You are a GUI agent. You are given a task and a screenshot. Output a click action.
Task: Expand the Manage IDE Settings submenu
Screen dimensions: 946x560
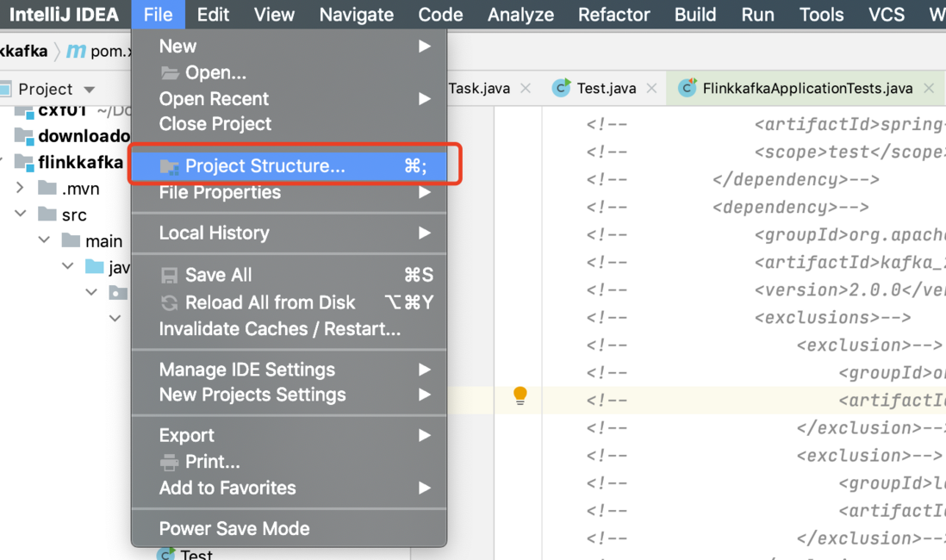(289, 370)
